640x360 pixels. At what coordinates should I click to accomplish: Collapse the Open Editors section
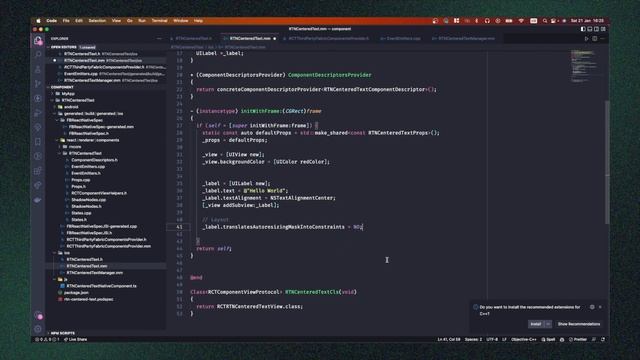click(x=64, y=47)
